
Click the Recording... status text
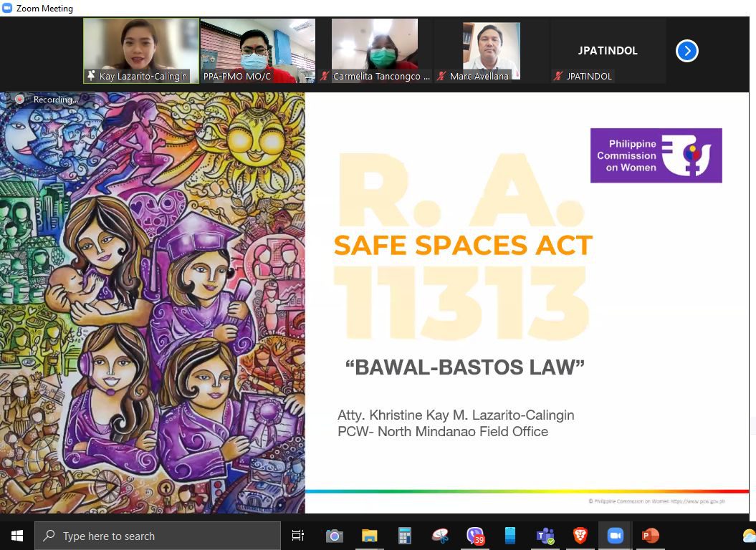[55, 100]
